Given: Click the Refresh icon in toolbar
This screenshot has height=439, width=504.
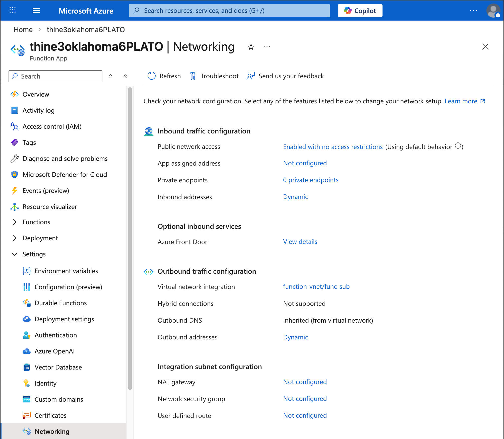Looking at the screenshot, I should pos(152,76).
